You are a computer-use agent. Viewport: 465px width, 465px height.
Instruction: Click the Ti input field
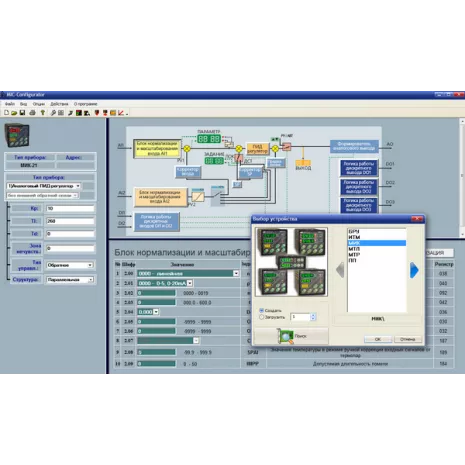pyautogui.click(x=70, y=221)
